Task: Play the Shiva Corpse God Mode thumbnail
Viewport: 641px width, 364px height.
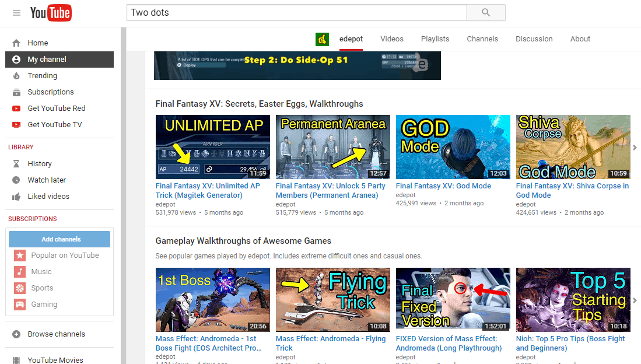Action: click(573, 147)
